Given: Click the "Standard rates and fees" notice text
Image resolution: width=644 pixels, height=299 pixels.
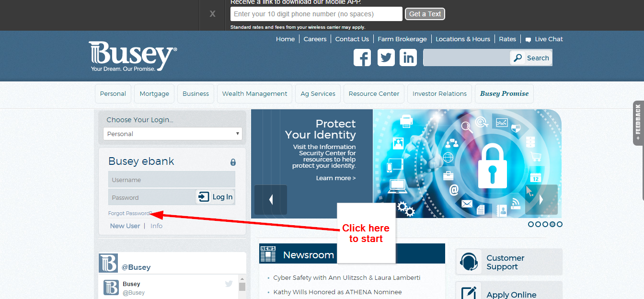Looking at the screenshot, I should coord(298,27).
